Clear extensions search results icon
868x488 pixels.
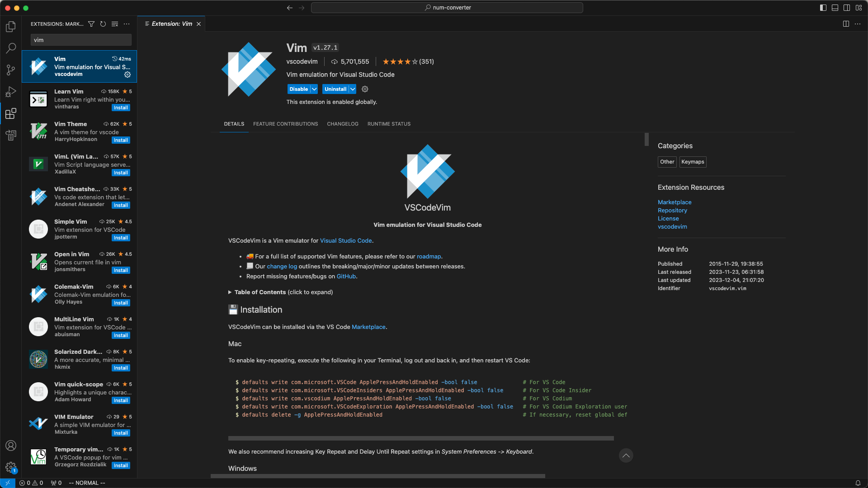[x=115, y=24]
